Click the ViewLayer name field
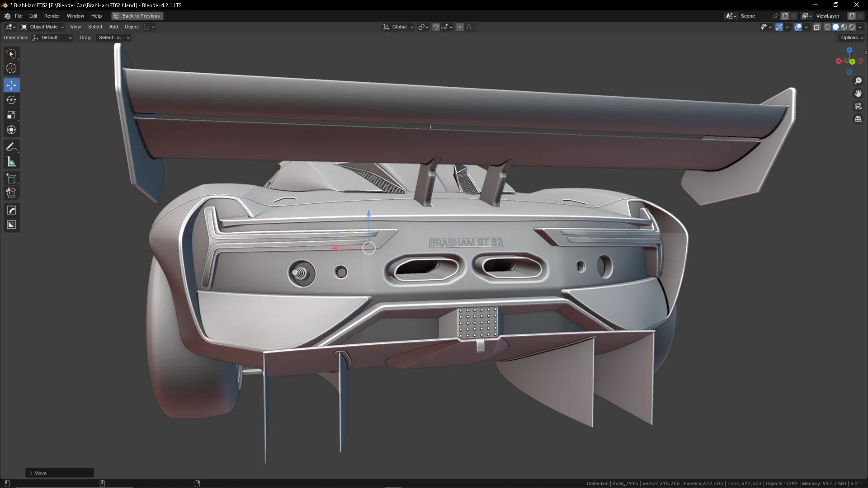Viewport: 868px width, 488px height. (830, 16)
